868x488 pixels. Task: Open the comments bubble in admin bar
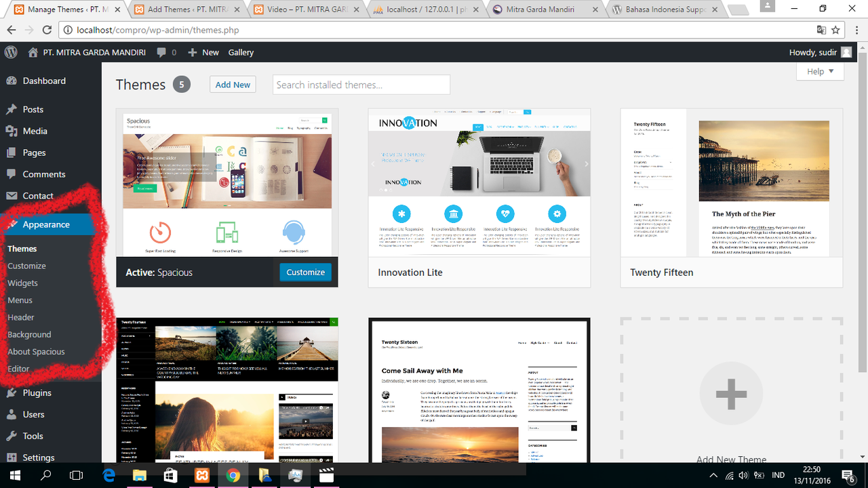click(161, 53)
